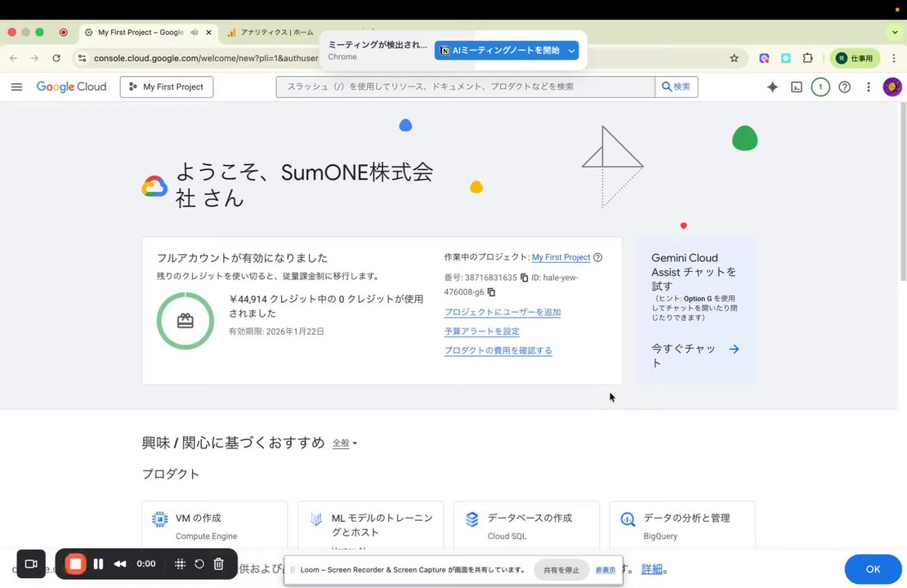907x588 pixels.
Task: Click the purple Chrome extension icon
Action: [764, 58]
